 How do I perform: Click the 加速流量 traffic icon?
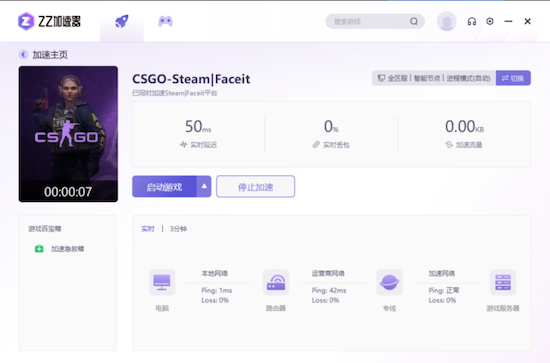[449, 144]
